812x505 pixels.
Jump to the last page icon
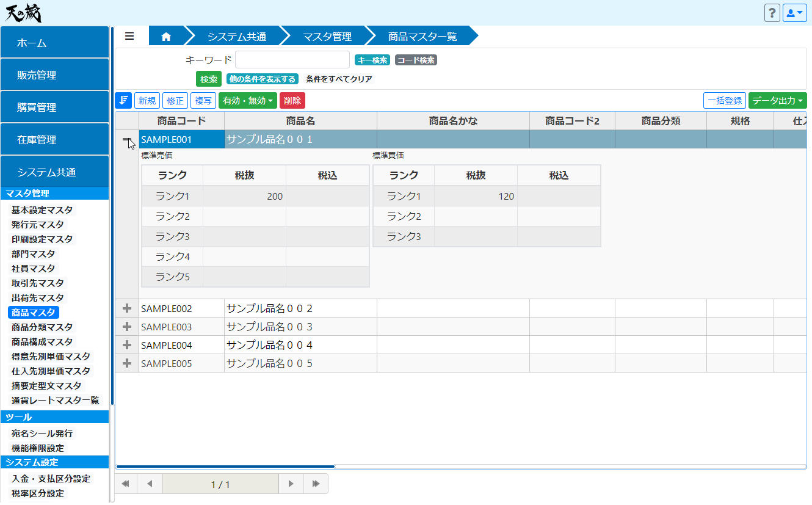(x=316, y=484)
